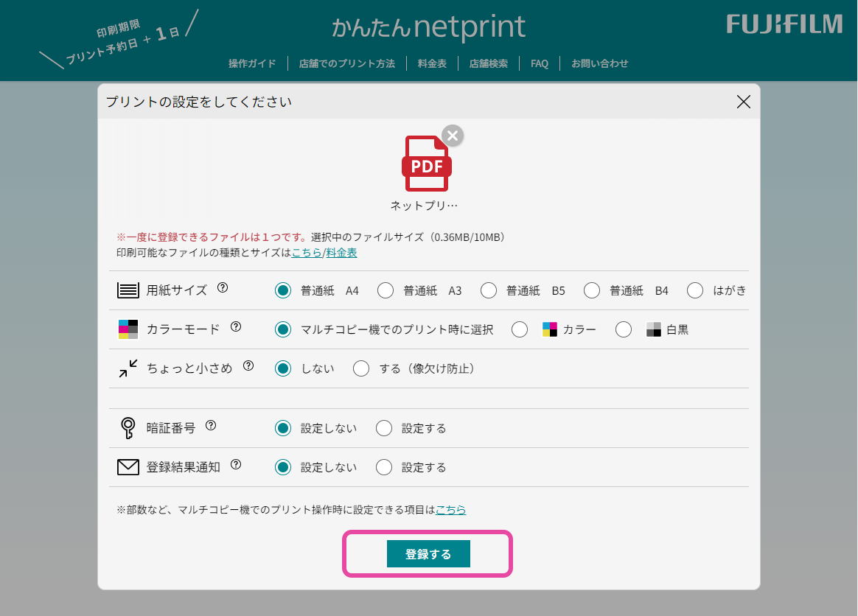Open help for カラーモード

(x=236, y=326)
